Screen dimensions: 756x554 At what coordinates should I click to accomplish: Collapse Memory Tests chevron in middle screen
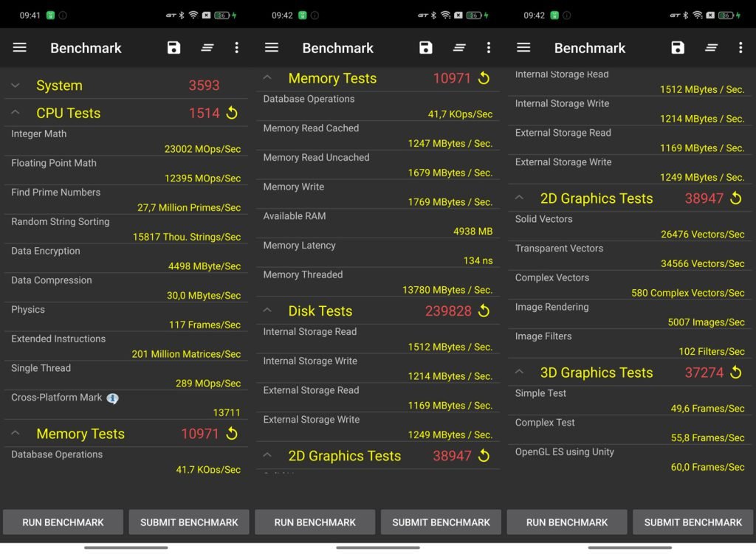(267, 77)
